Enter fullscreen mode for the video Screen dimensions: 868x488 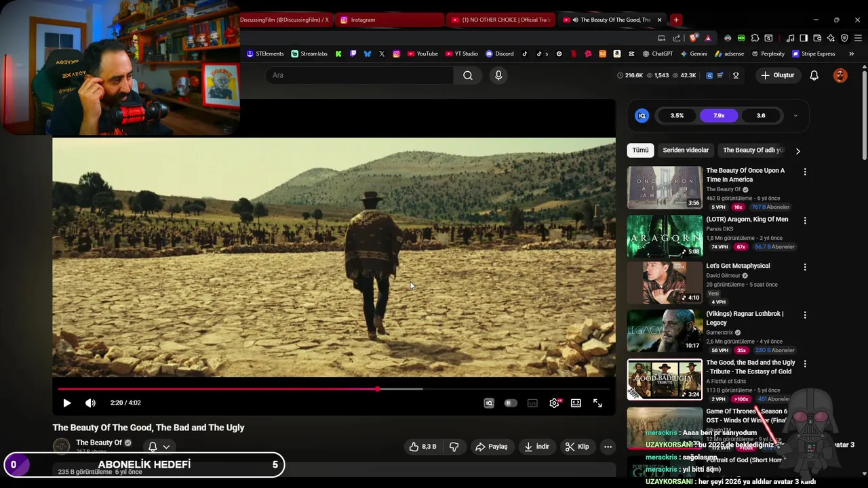597,403
